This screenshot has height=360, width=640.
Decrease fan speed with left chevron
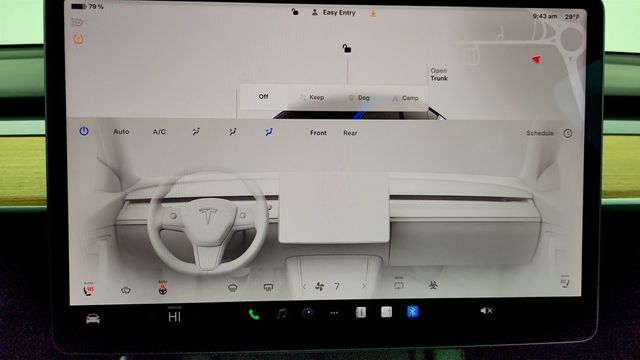304,287
